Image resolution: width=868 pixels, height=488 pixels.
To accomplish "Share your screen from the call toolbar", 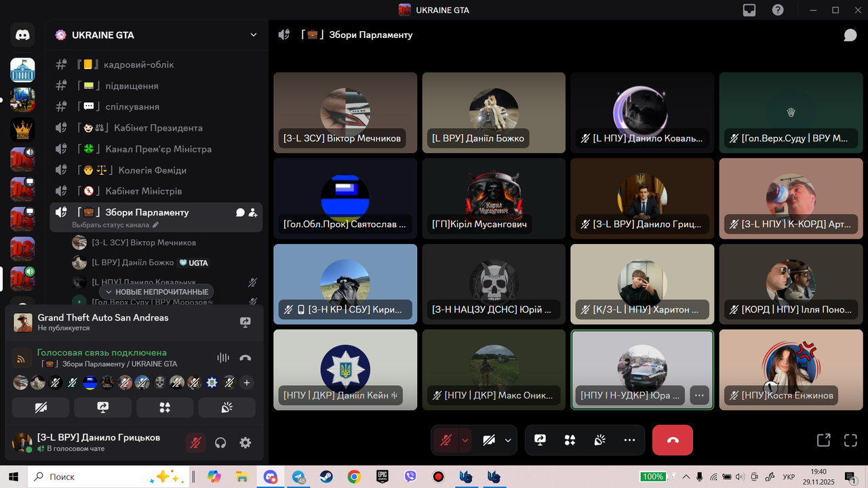I will 540,440.
